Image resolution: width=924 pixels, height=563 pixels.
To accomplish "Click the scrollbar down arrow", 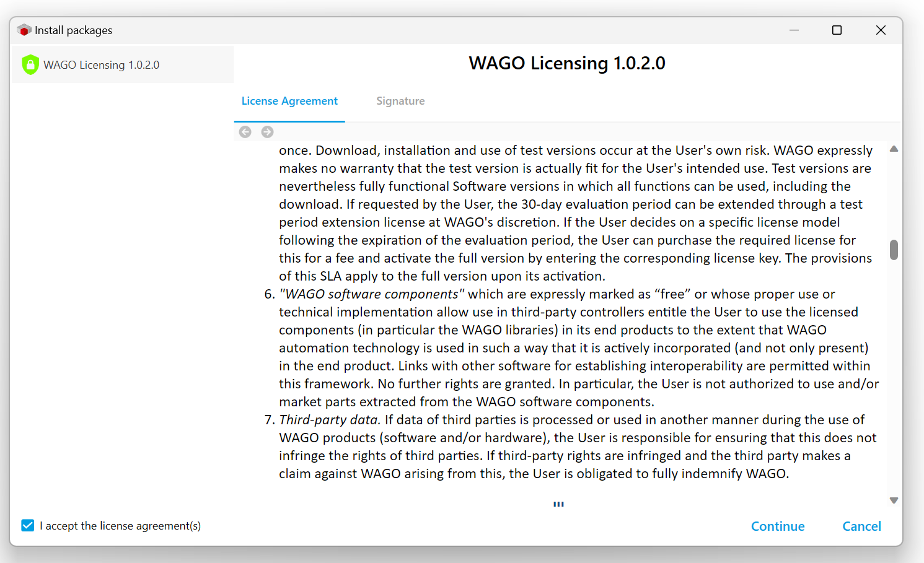I will (894, 500).
